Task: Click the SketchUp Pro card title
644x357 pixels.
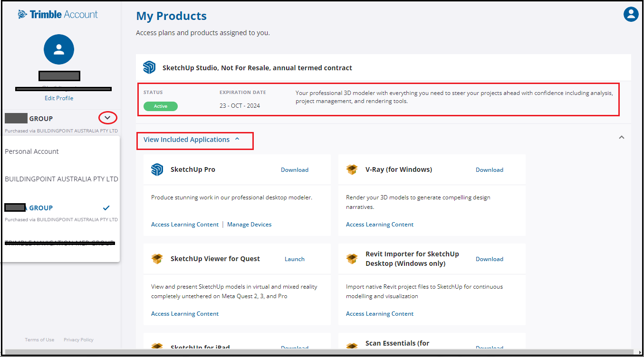Action: (193, 169)
